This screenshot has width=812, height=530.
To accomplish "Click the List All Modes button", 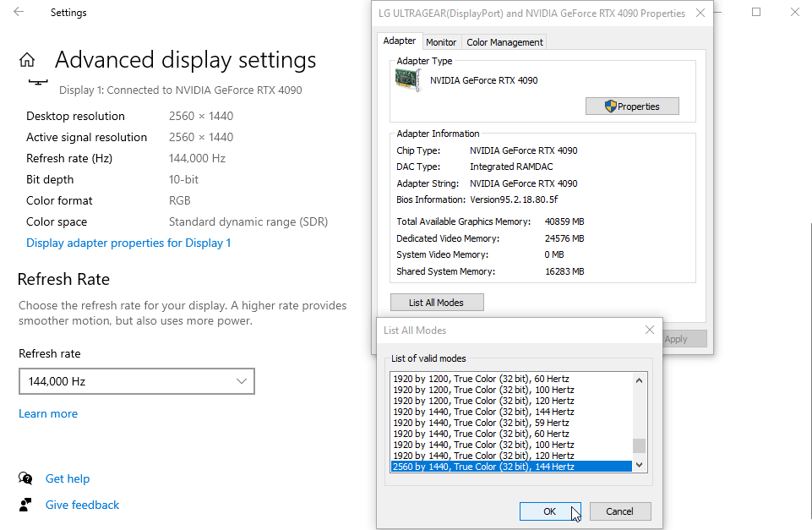I will coord(437,303).
